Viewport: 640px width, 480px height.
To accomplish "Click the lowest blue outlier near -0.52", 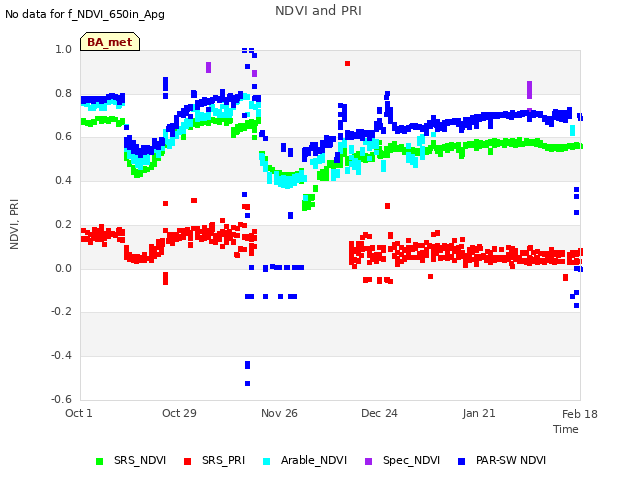I will click(247, 384).
